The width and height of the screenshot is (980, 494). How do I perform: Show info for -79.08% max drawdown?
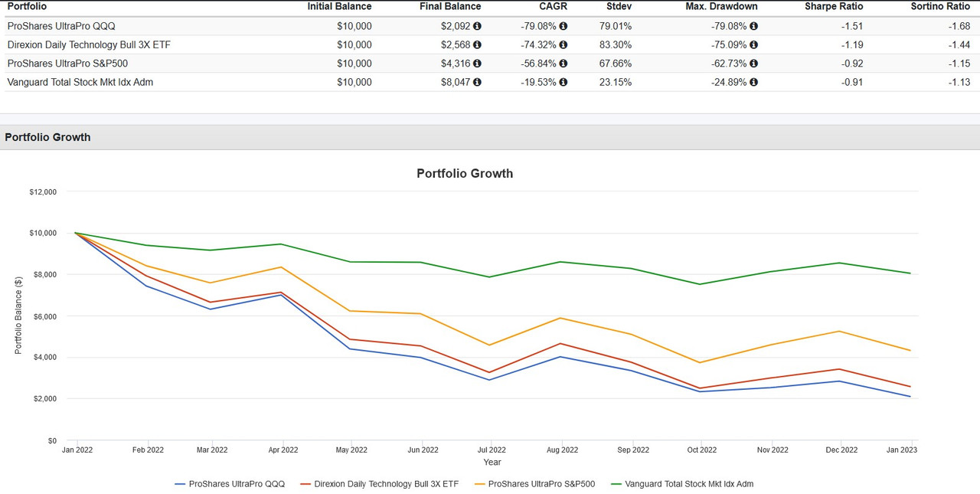tap(754, 26)
